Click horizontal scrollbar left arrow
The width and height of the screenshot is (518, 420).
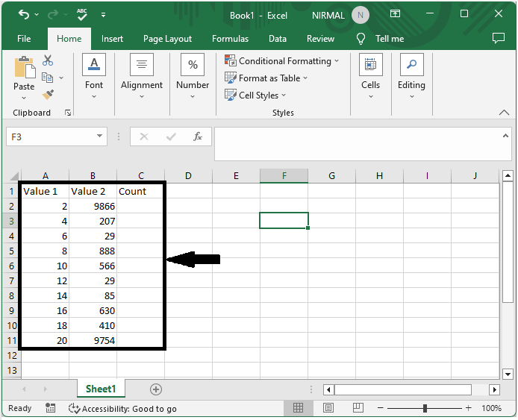coord(328,389)
